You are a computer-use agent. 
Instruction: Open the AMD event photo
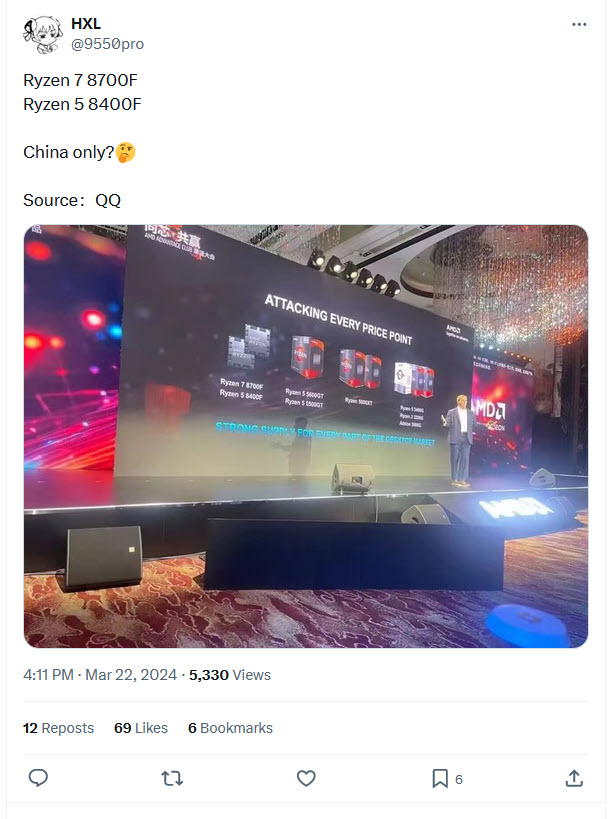pyautogui.click(x=306, y=436)
